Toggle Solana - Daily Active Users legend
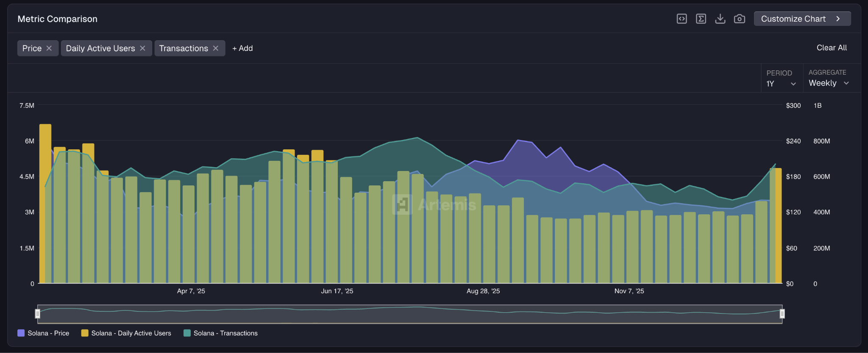The image size is (868, 353). [x=126, y=333]
